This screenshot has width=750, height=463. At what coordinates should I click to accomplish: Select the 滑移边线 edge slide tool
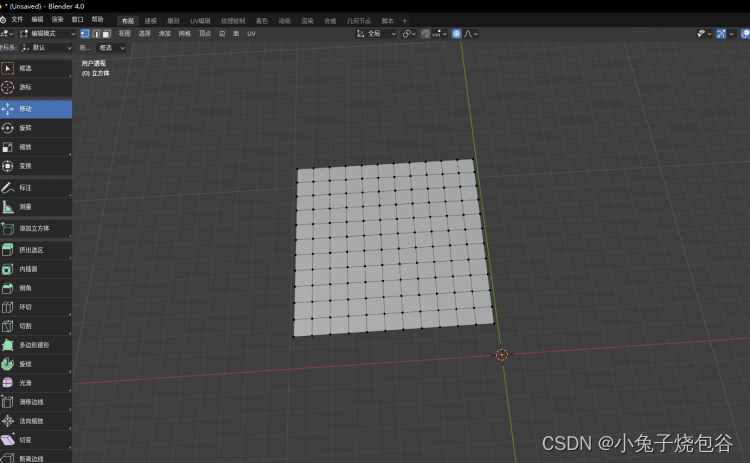click(36, 402)
